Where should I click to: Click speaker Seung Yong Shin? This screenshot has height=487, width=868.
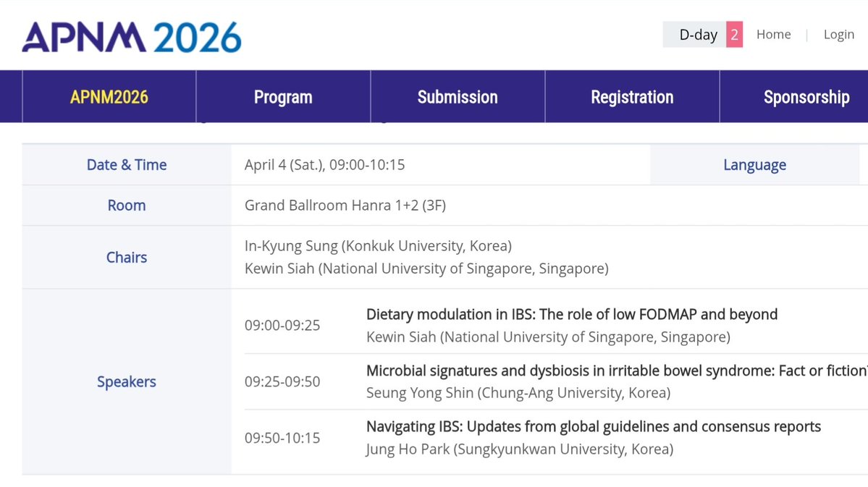click(x=420, y=393)
